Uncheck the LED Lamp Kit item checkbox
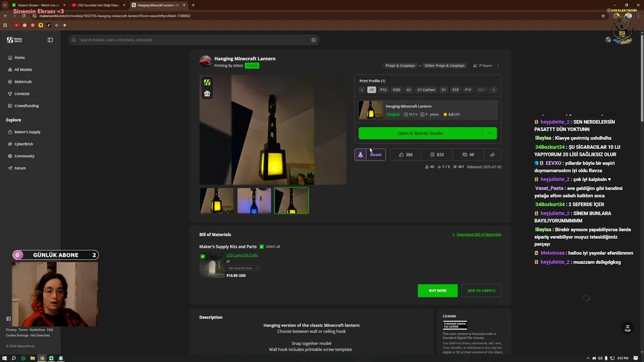The image size is (644, 362). point(203,256)
